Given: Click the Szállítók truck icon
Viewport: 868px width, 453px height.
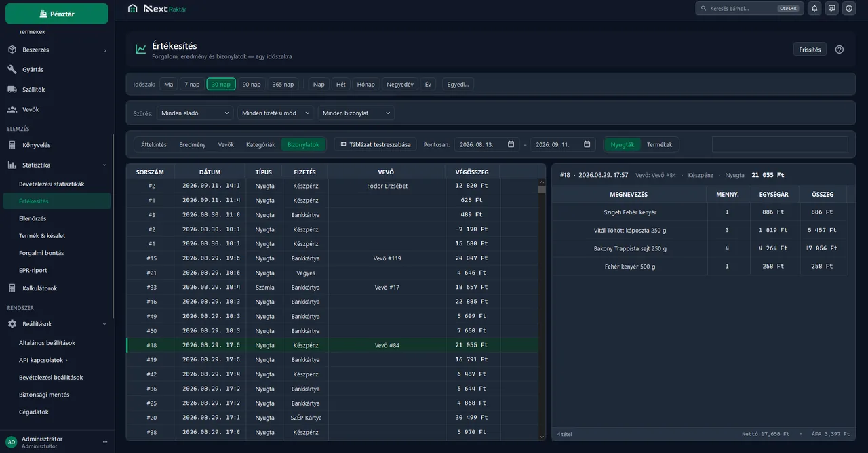Looking at the screenshot, I should pyautogui.click(x=12, y=90).
